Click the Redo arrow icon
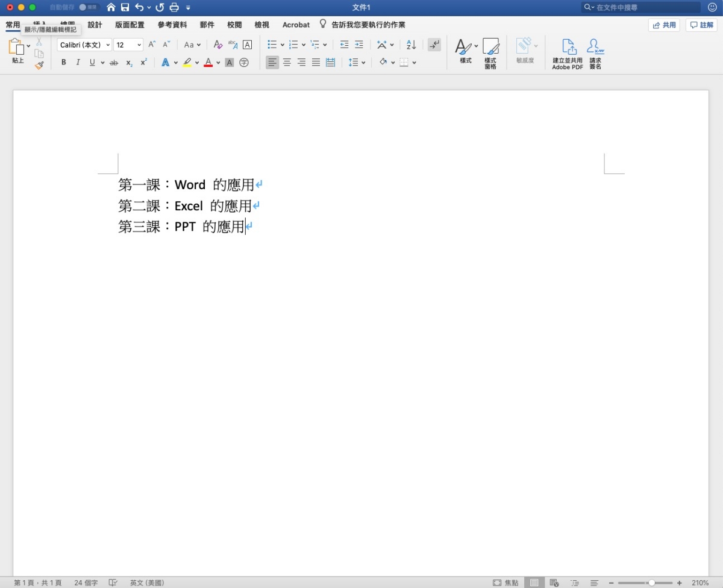 point(160,7)
